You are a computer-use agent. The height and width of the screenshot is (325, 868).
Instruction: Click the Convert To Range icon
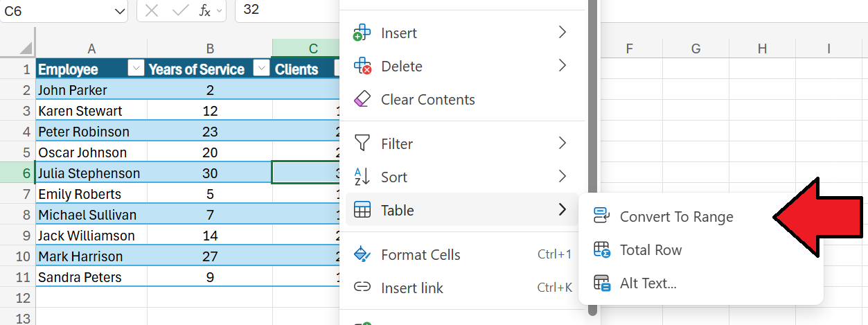601,217
